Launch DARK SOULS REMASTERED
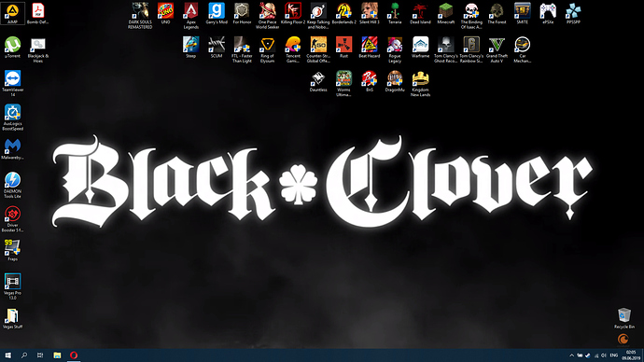Image resolution: width=644 pixels, height=362 pixels. [140, 16]
